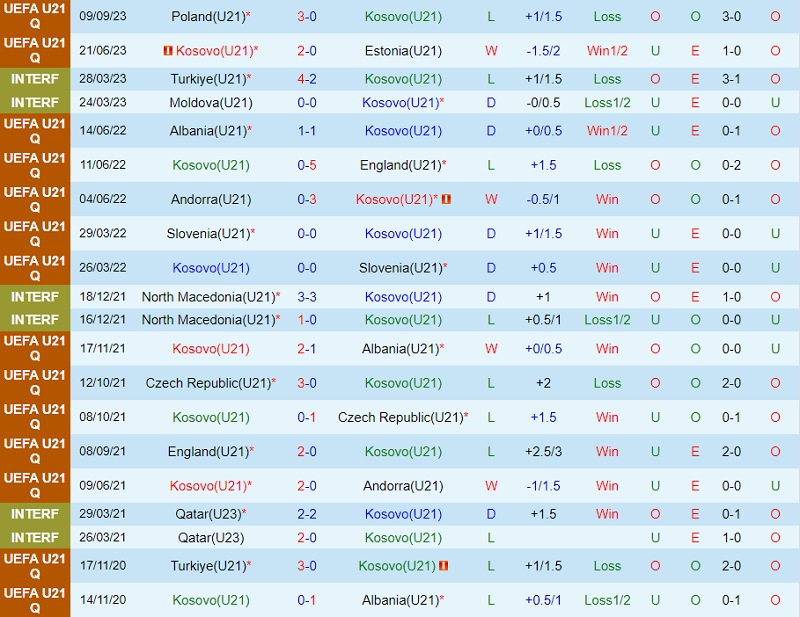Select Albania(U21) in the 14/11/20 match

pyautogui.click(x=400, y=600)
